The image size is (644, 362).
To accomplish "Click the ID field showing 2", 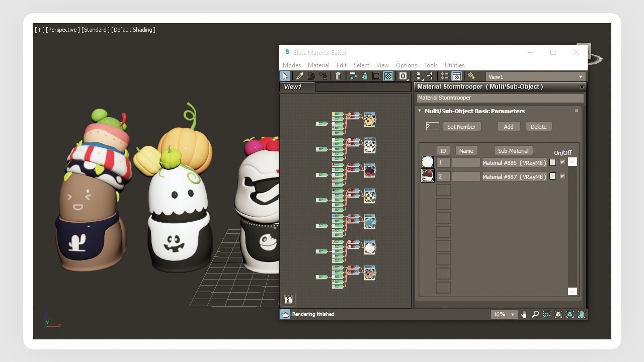I will pyautogui.click(x=443, y=176).
